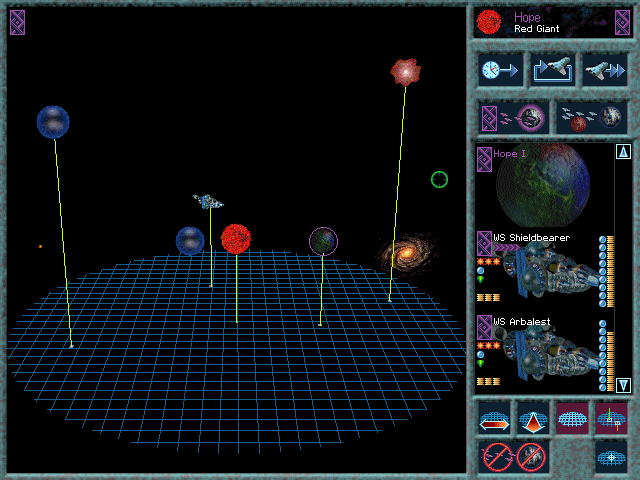Click the purple emblem beside WS Arbalest
640x480 pixels.
point(484,327)
